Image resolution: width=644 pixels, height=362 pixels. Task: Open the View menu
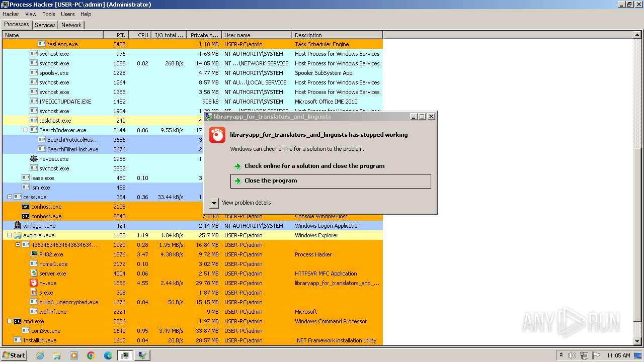(x=31, y=14)
